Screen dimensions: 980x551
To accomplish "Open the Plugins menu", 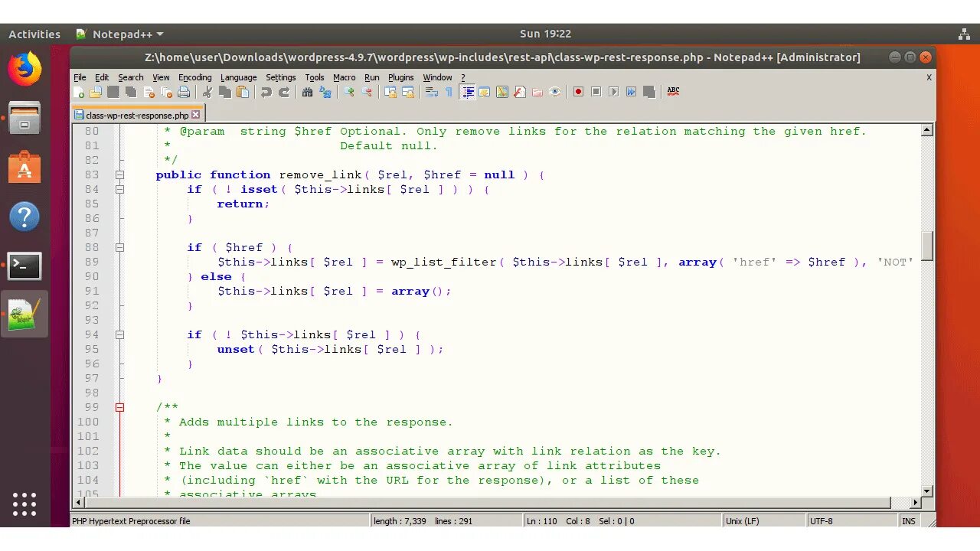I will tap(400, 77).
